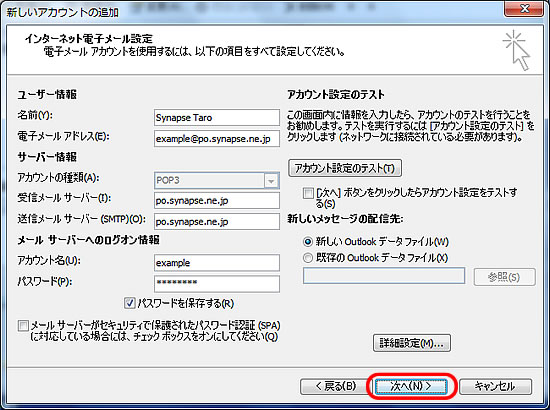Select 新しい Outlook データ ファイル(W) radio button
The width and height of the screenshot is (550, 410).
(x=308, y=242)
